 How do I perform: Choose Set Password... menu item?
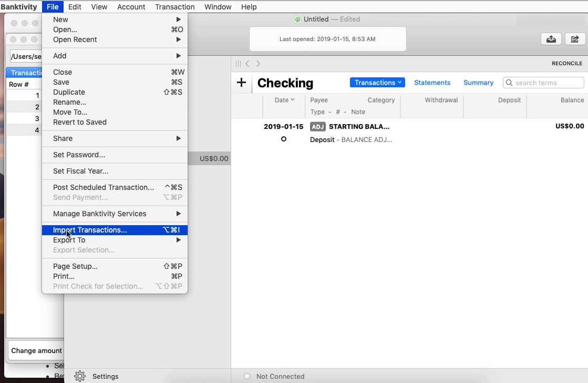[115, 155]
